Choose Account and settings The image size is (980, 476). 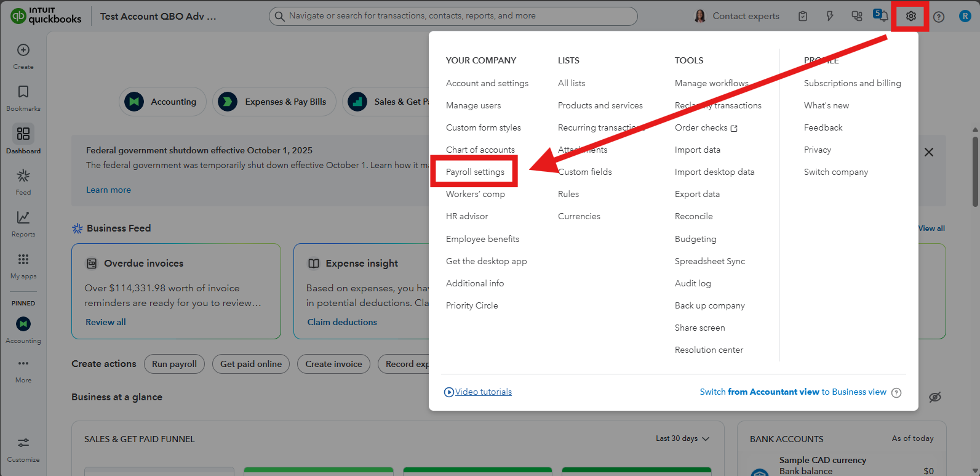coord(487,83)
